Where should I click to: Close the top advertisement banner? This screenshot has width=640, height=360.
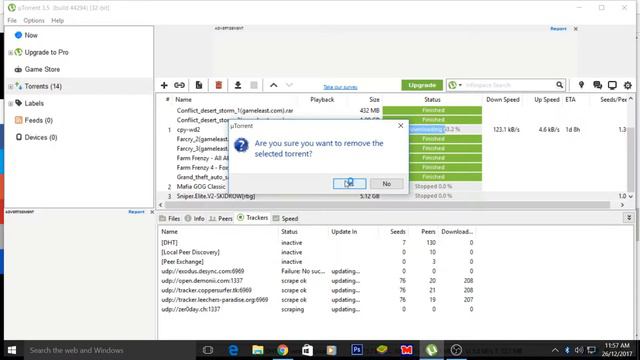(x=576, y=29)
